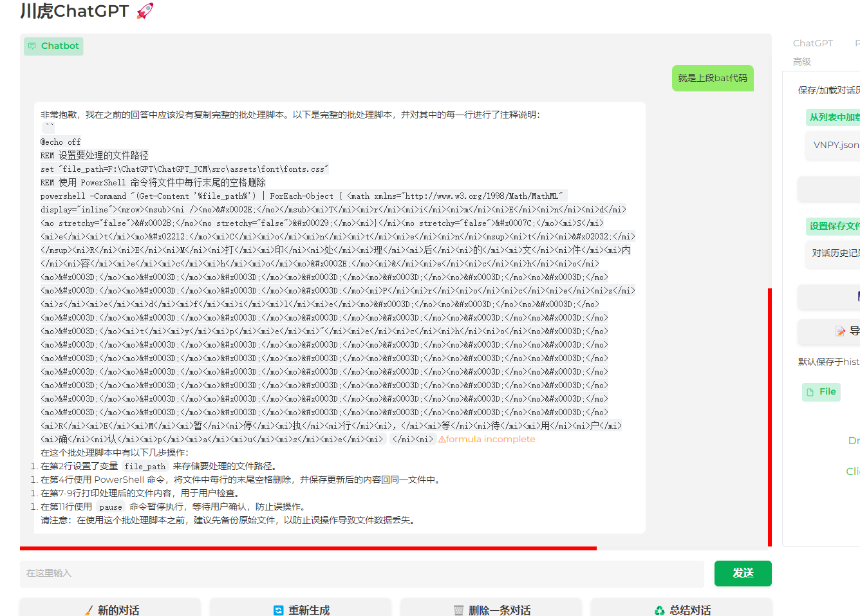Click the recycle icon on 总结对话

(x=659, y=610)
